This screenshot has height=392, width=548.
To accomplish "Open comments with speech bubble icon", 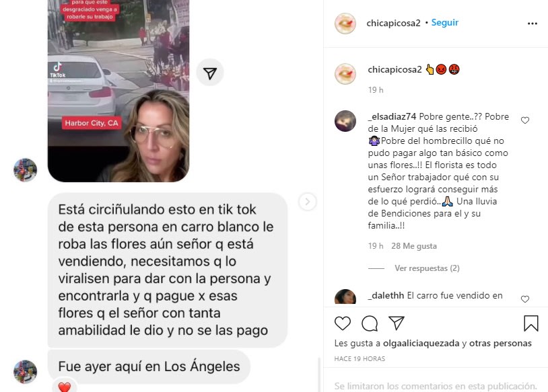I will tap(370, 323).
